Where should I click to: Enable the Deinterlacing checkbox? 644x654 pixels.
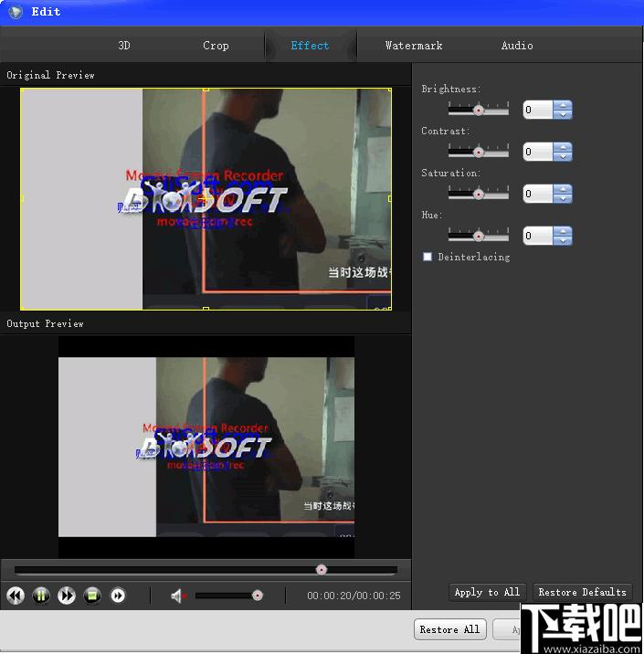tap(428, 257)
